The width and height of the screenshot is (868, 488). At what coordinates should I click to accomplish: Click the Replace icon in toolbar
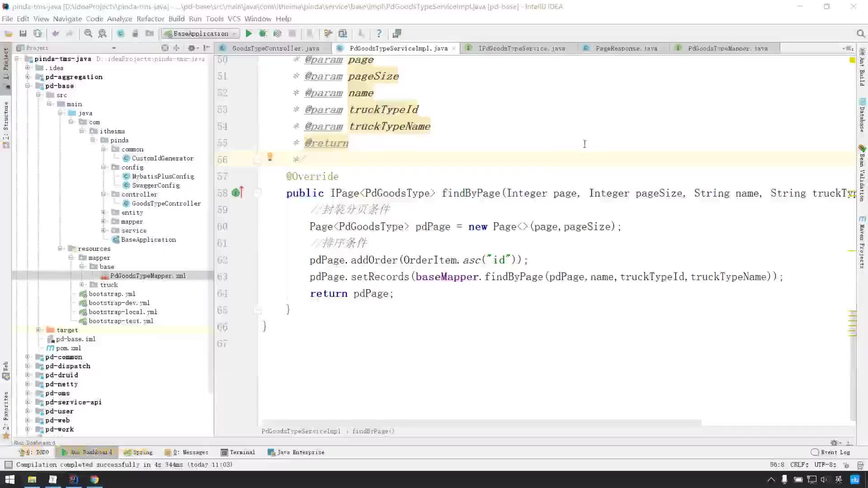click(103, 33)
